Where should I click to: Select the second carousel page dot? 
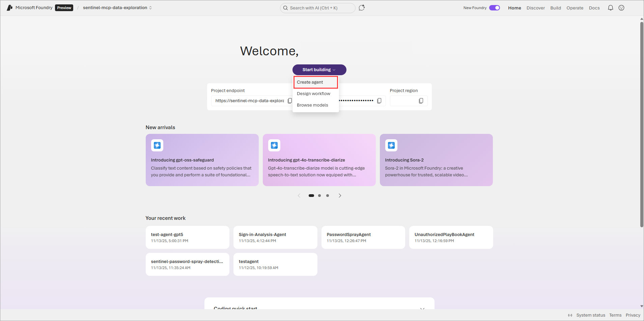(319, 196)
